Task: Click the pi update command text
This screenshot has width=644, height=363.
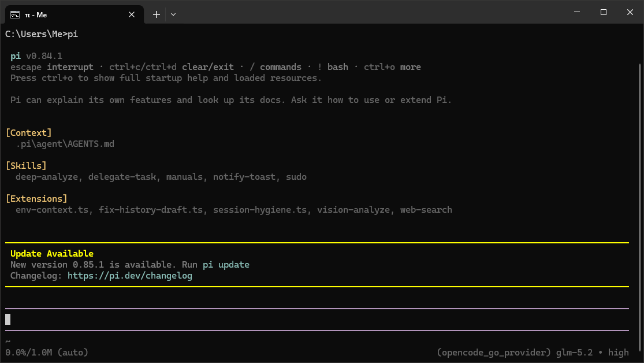Action: pyautogui.click(x=226, y=265)
